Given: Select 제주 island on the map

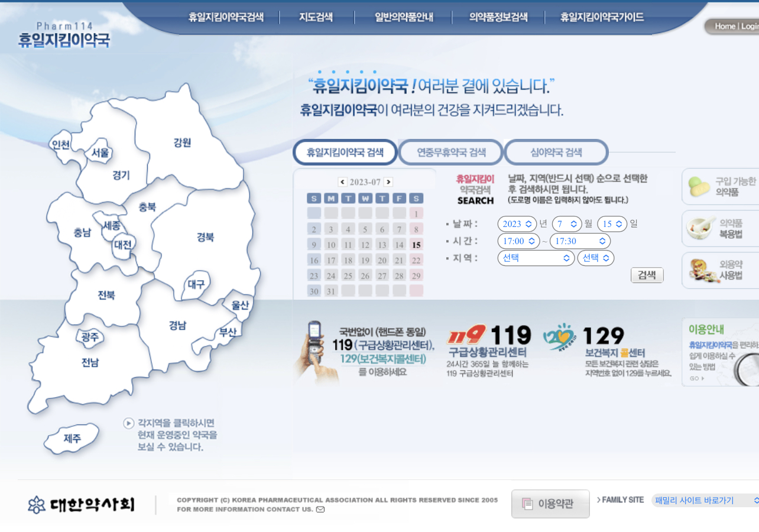Looking at the screenshot, I should (72, 438).
